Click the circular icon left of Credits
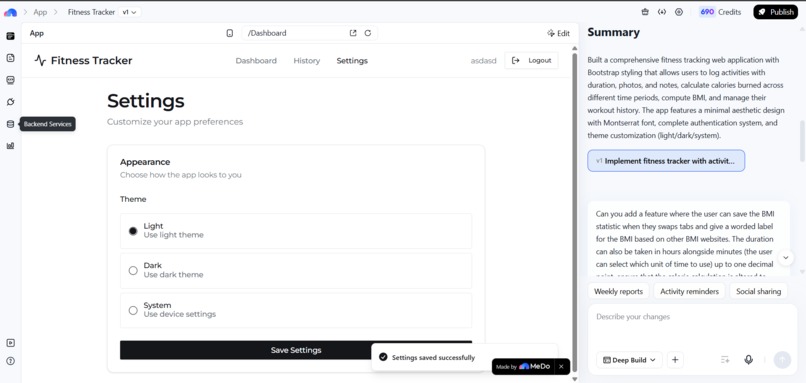The width and height of the screenshot is (806, 383). pyautogui.click(x=679, y=12)
